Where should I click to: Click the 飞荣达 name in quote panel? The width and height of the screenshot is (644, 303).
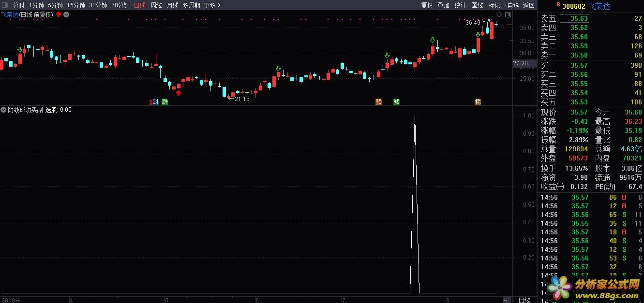tap(599, 6)
